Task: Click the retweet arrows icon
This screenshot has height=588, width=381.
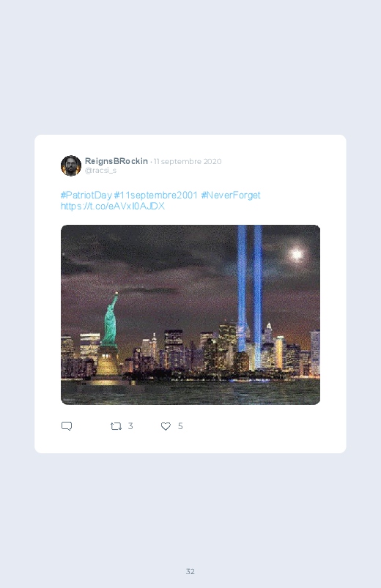Action: 116,426
